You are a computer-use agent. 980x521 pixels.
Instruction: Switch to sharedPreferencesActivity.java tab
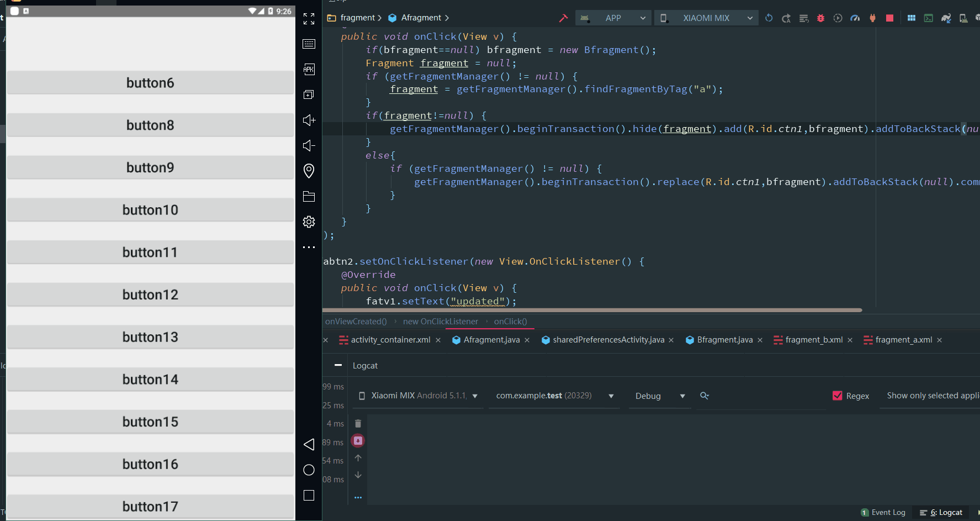(x=608, y=340)
